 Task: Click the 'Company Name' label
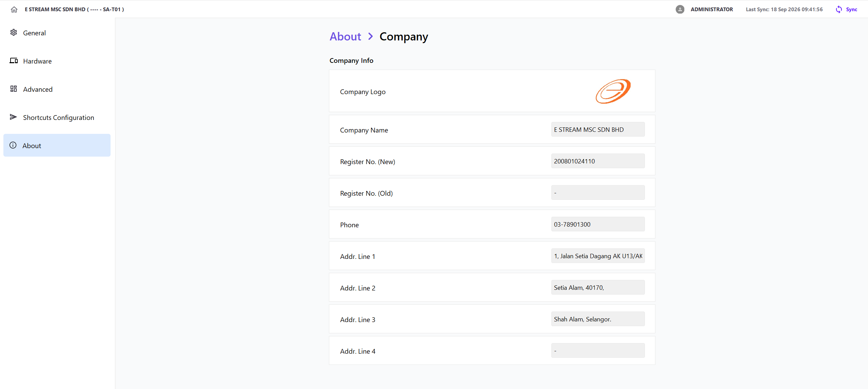click(x=364, y=130)
